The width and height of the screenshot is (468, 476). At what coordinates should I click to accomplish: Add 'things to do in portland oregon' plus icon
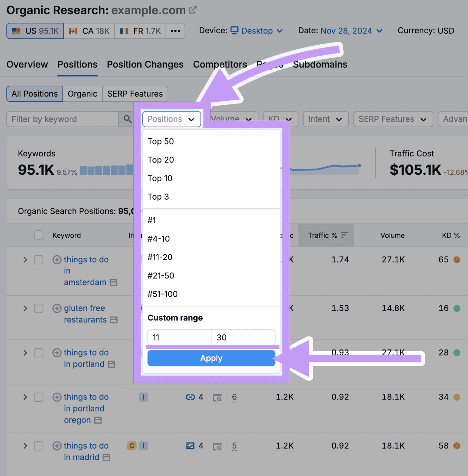(57, 397)
